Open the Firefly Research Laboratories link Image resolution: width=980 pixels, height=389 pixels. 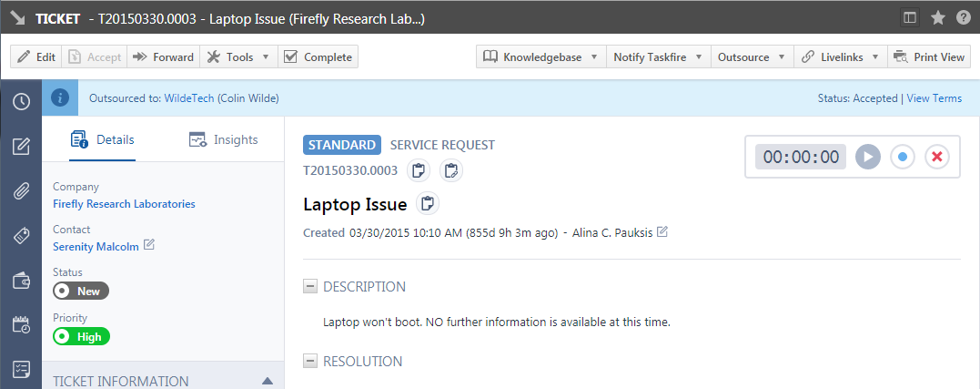[124, 204]
